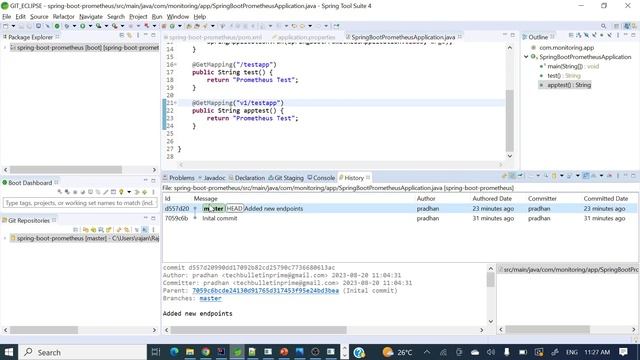Collapse SpringBootPrometheusApplication node in Outline
This screenshot has width=640, height=360.
tap(527, 57)
